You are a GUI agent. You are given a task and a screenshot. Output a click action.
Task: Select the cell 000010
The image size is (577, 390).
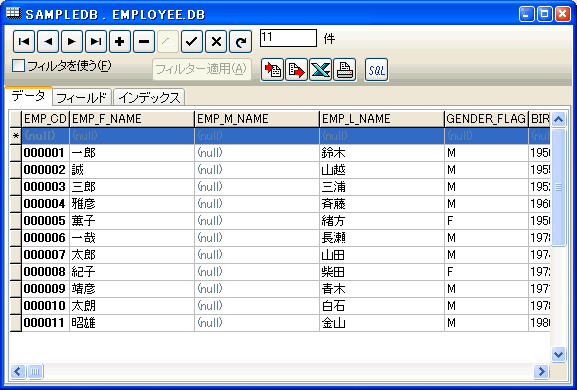45,306
